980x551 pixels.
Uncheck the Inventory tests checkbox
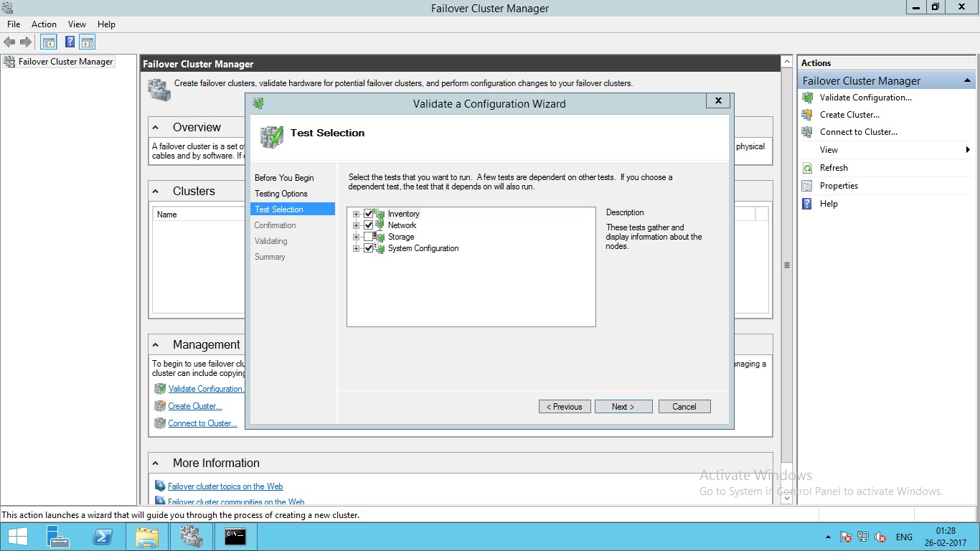click(369, 214)
